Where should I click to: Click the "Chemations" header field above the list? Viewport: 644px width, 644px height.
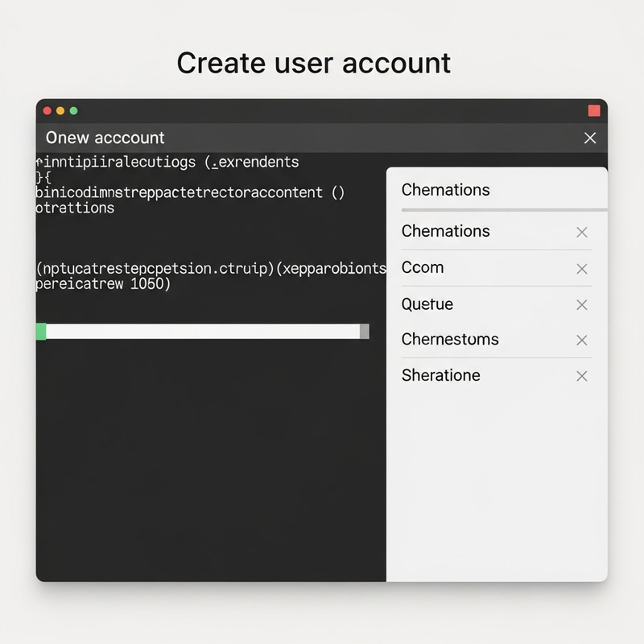[444, 190]
